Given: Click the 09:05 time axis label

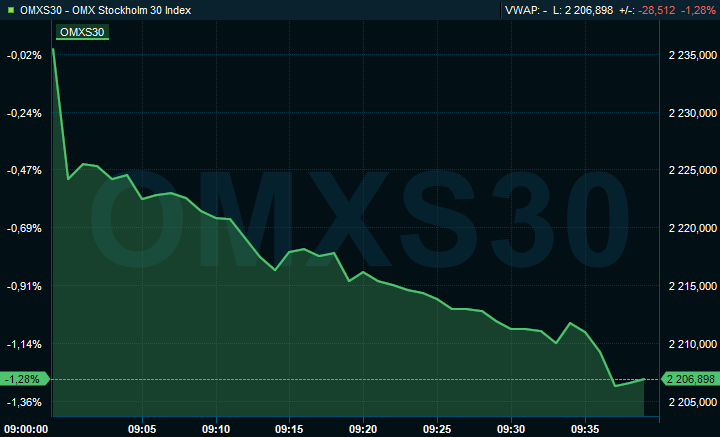Looking at the screenshot, I should 142,429.
